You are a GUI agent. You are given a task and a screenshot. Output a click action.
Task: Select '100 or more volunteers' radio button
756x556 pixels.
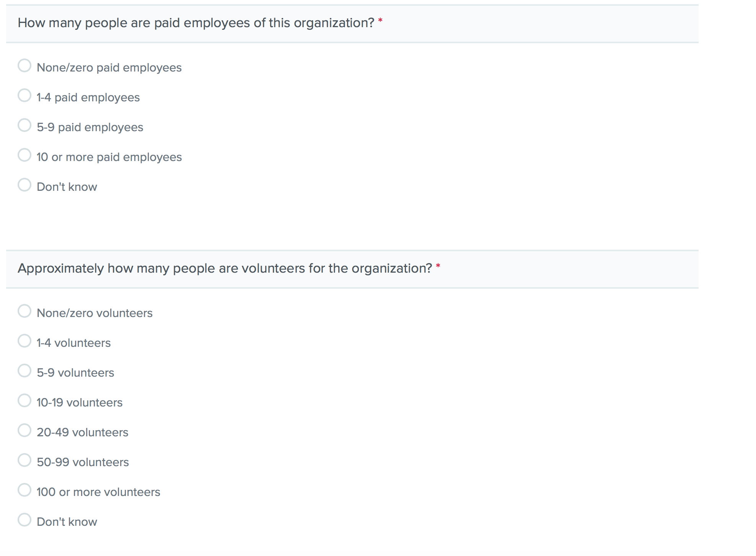click(24, 490)
